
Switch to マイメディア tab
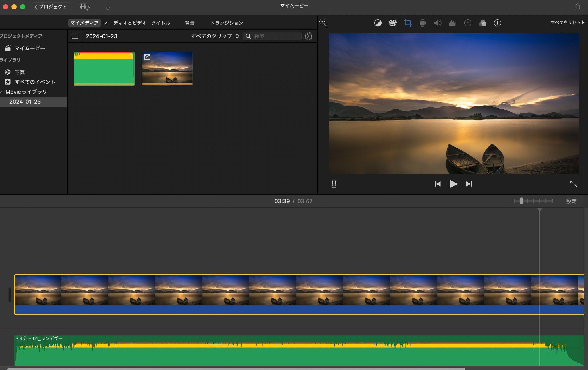[84, 23]
